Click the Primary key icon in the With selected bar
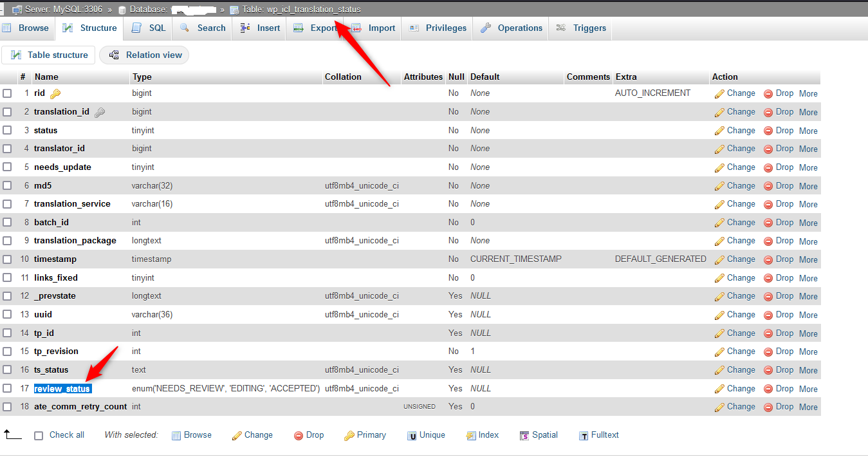This screenshot has width=868, height=468. (x=349, y=436)
